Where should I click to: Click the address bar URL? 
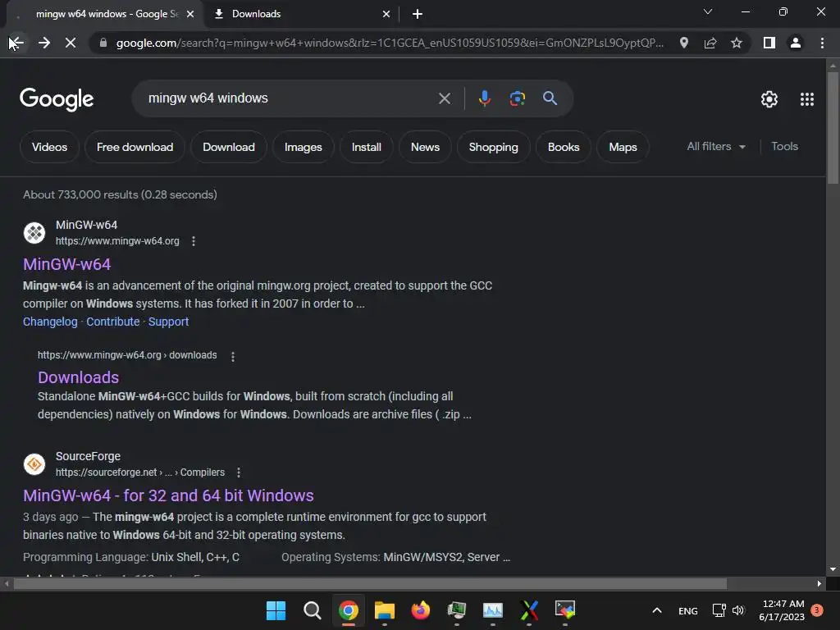click(x=390, y=43)
